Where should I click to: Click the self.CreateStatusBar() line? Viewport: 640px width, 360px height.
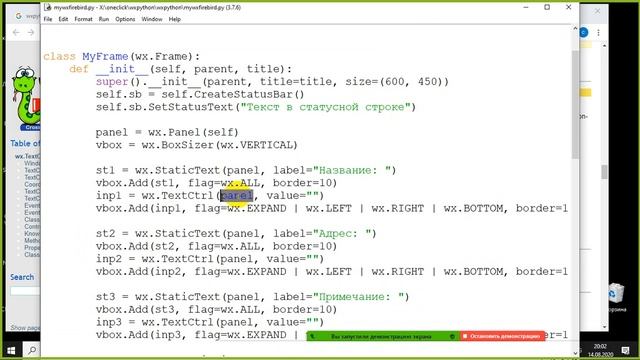click(200, 94)
